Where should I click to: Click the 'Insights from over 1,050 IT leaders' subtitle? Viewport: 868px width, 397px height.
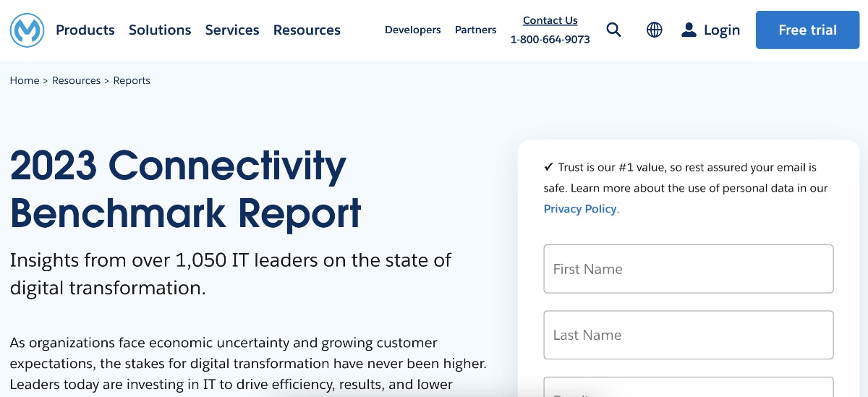tap(231, 274)
